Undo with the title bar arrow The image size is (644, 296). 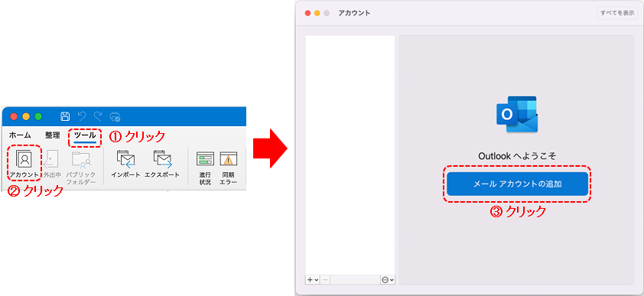click(x=82, y=116)
